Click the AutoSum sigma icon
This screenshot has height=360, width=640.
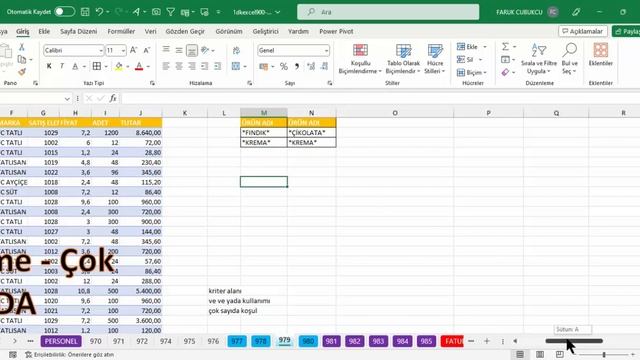(505, 47)
